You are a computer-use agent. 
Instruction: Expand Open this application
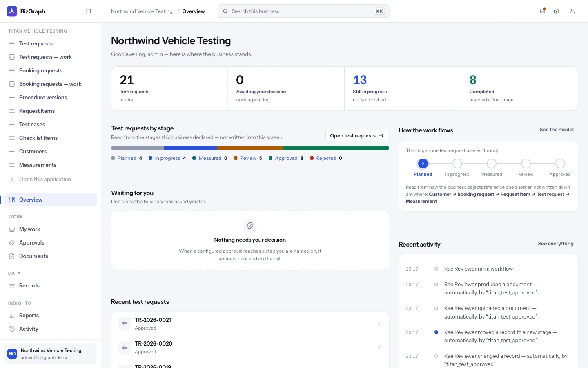[x=51, y=180]
